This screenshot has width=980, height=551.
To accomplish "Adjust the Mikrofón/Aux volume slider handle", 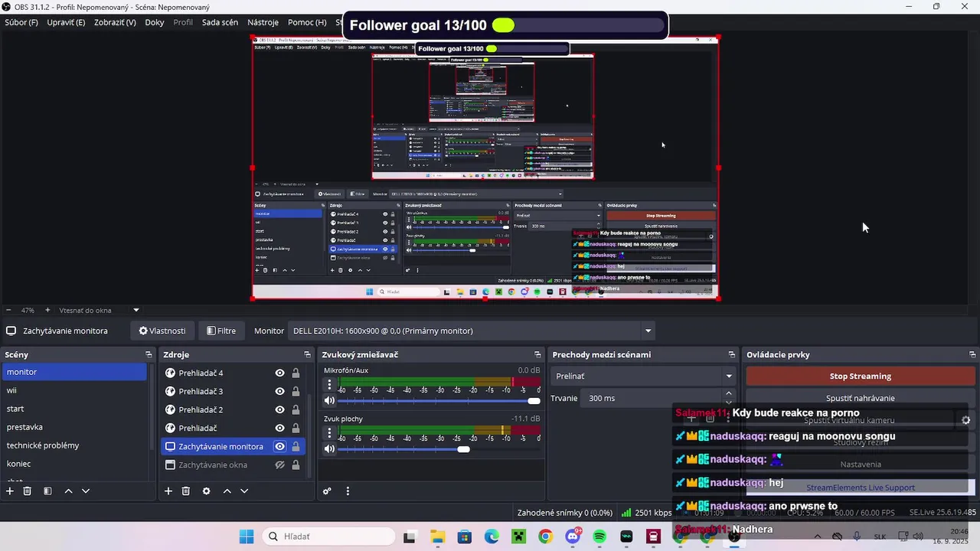I will point(534,400).
